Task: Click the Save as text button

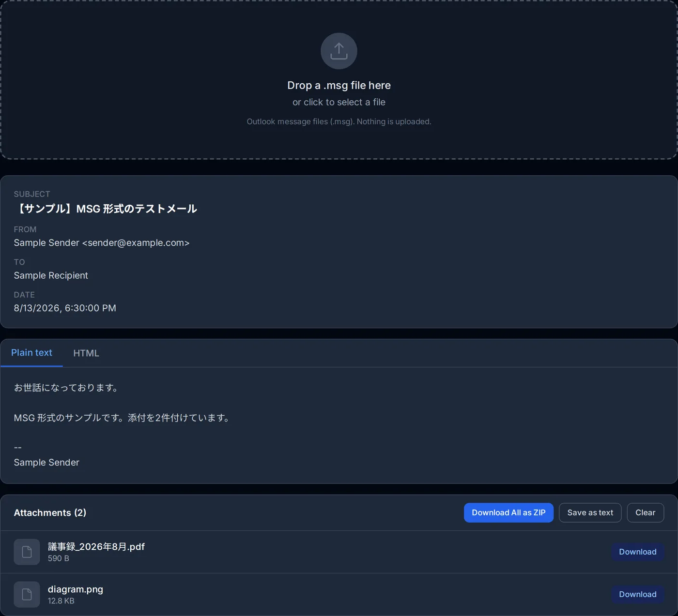Action: [x=590, y=512]
